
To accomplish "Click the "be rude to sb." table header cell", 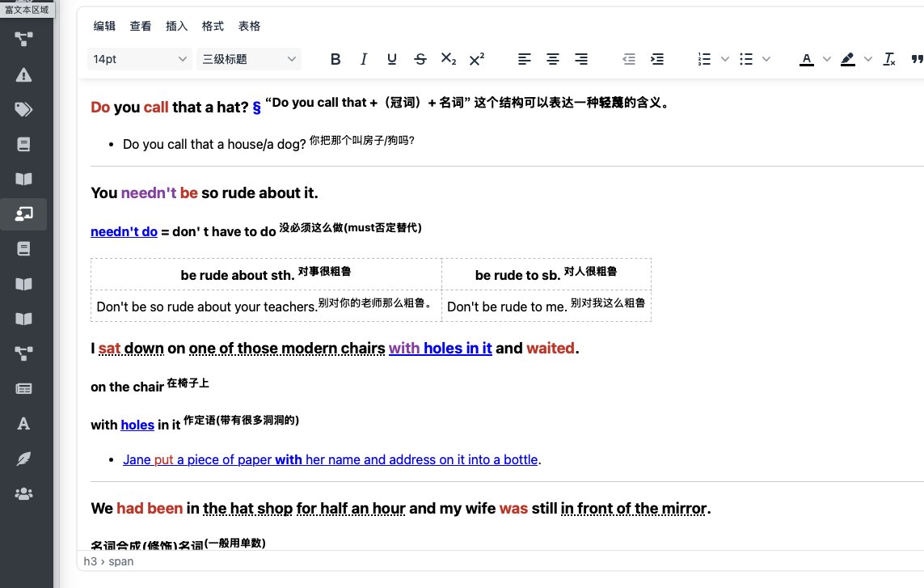I will [x=546, y=274].
